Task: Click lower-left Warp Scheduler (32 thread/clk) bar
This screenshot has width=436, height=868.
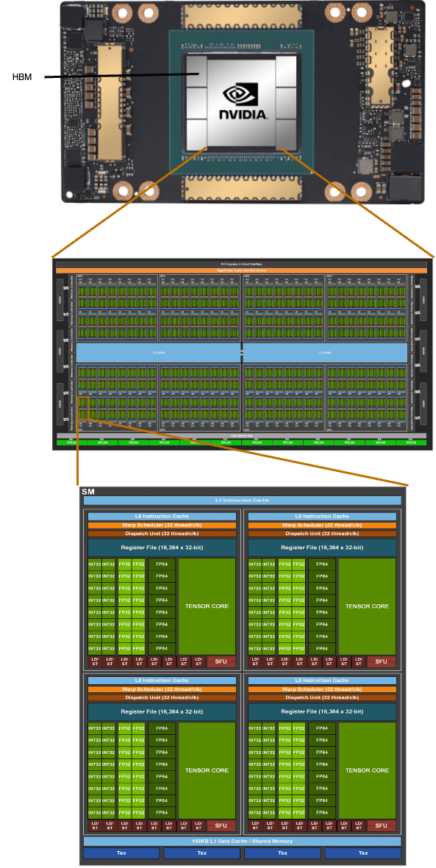Action: pyautogui.click(x=162, y=689)
